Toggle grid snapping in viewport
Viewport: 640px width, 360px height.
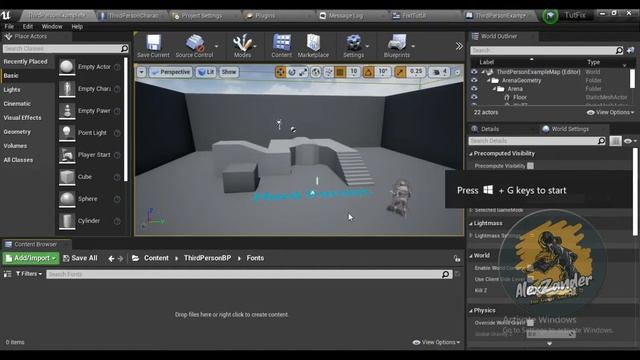point(340,72)
